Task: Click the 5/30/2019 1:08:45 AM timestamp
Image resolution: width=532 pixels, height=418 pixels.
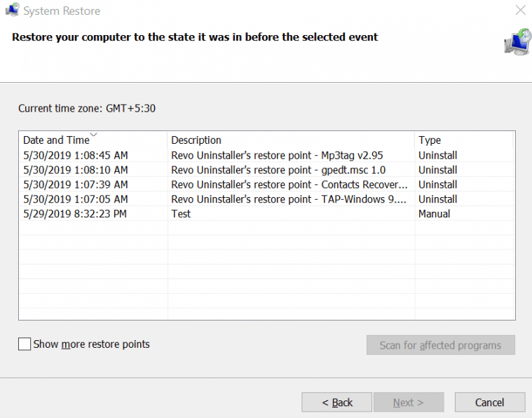Action: pos(75,155)
